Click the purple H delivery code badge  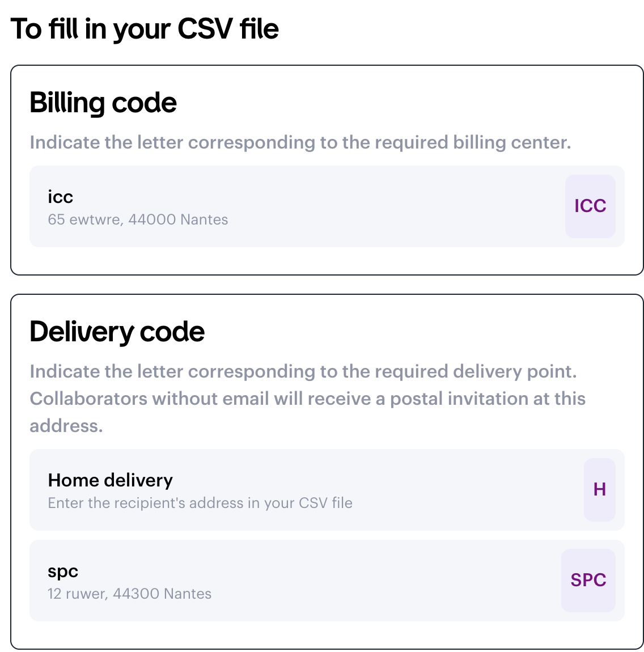pos(599,489)
